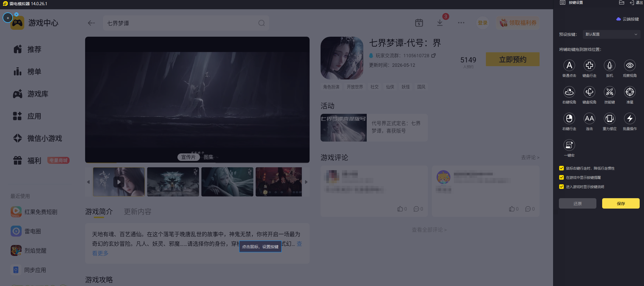
Task: Switch to the 更新内容 tab
Action: (x=138, y=212)
